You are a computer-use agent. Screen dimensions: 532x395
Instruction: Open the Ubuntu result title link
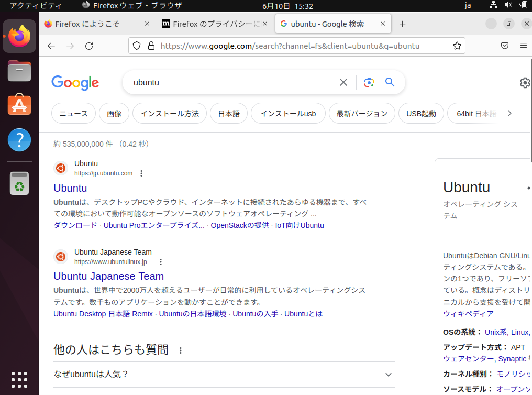(70, 188)
